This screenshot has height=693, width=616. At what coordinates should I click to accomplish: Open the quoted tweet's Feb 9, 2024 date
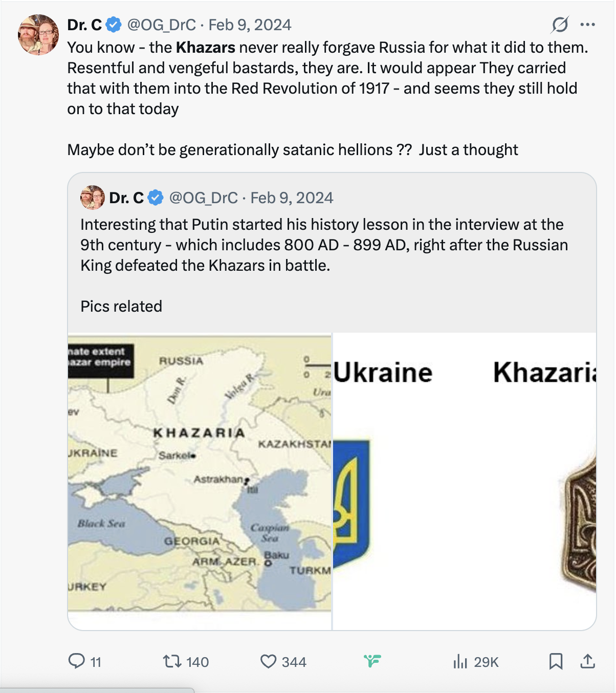(x=292, y=198)
